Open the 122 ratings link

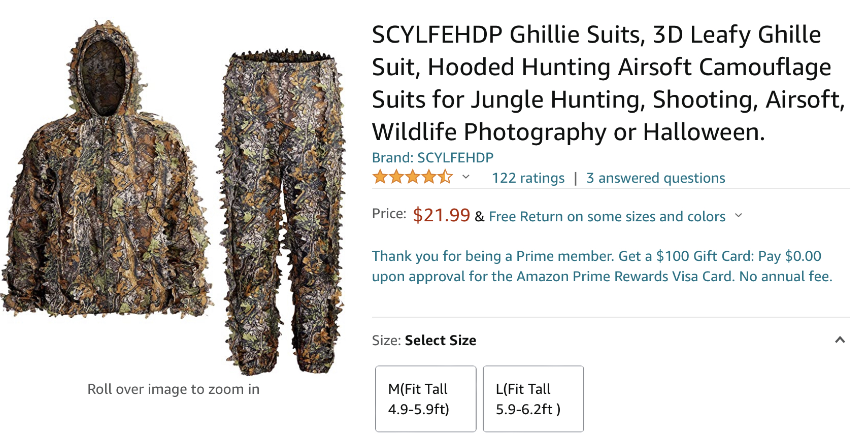528,178
